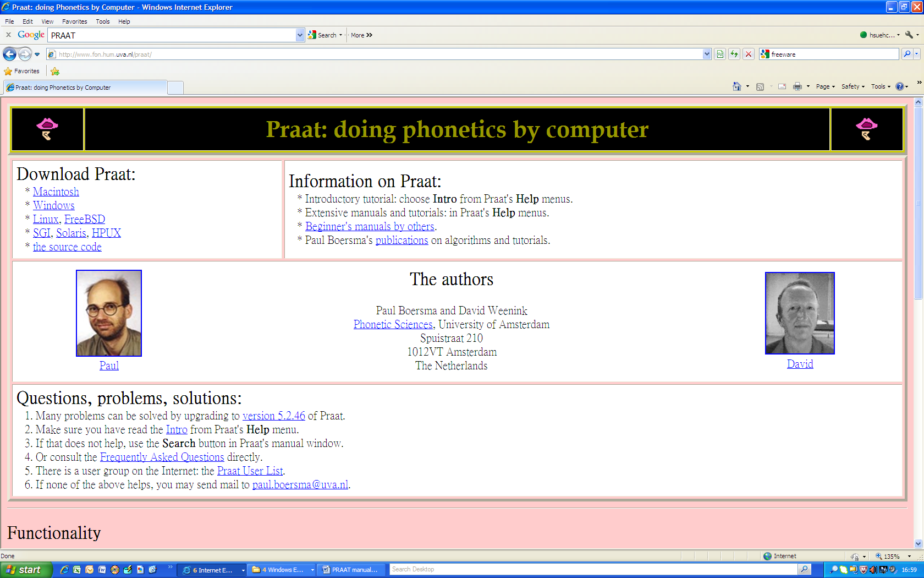Click the RSS feeds icon
Viewport: 924px width, 578px height.
click(x=760, y=86)
